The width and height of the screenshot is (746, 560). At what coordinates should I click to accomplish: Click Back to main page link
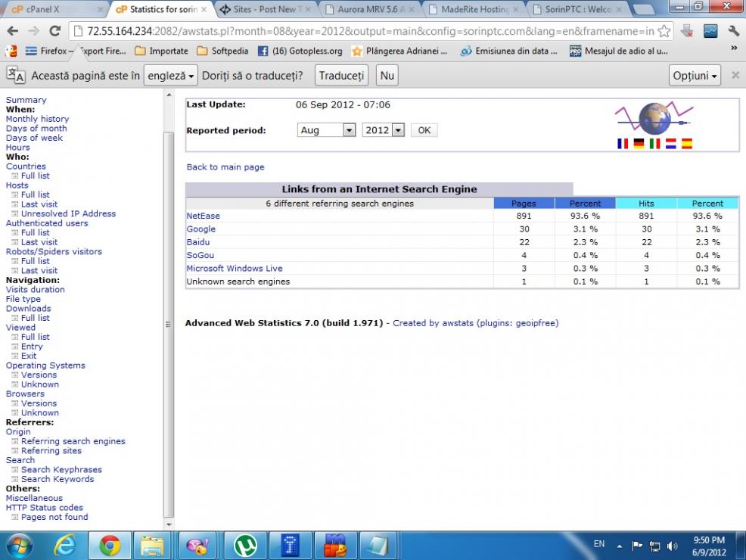(225, 167)
